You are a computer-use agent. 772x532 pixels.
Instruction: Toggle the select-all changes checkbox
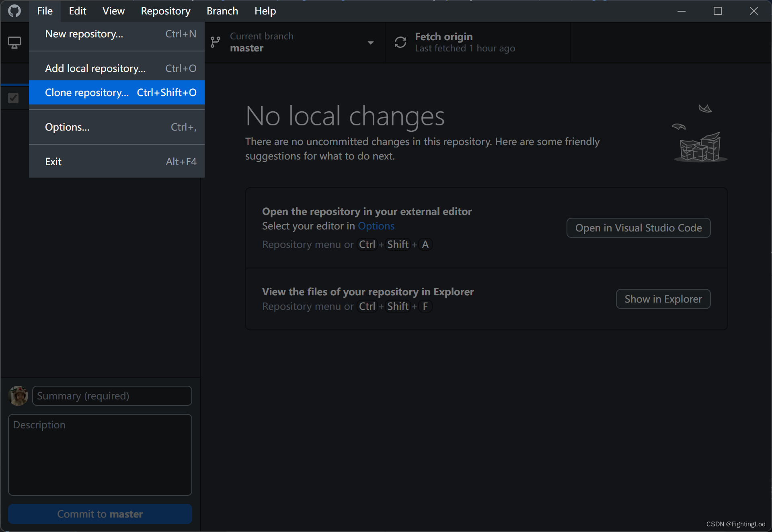13,98
